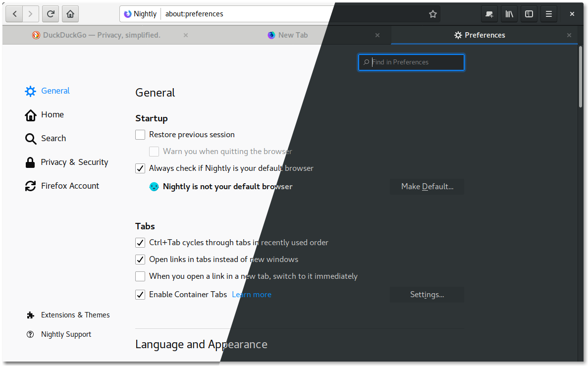
Task: Toggle Ctrl+Tab cycles through tabs checkbox
Action: [x=140, y=243]
